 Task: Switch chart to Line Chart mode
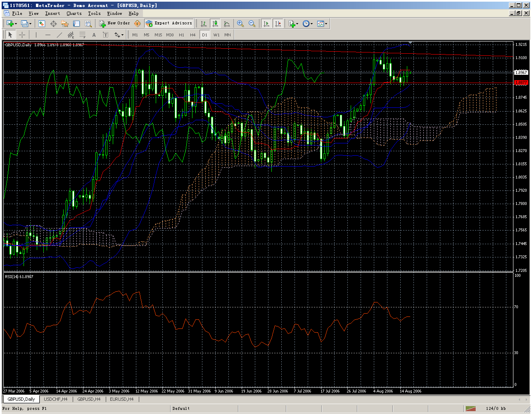click(227, 24)
